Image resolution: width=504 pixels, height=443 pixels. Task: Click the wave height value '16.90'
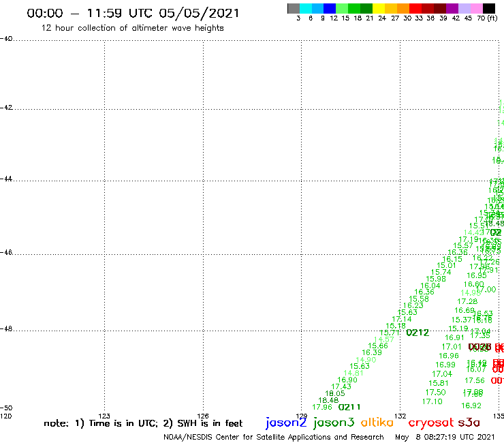pyautogui.click(x=347, y=380)
